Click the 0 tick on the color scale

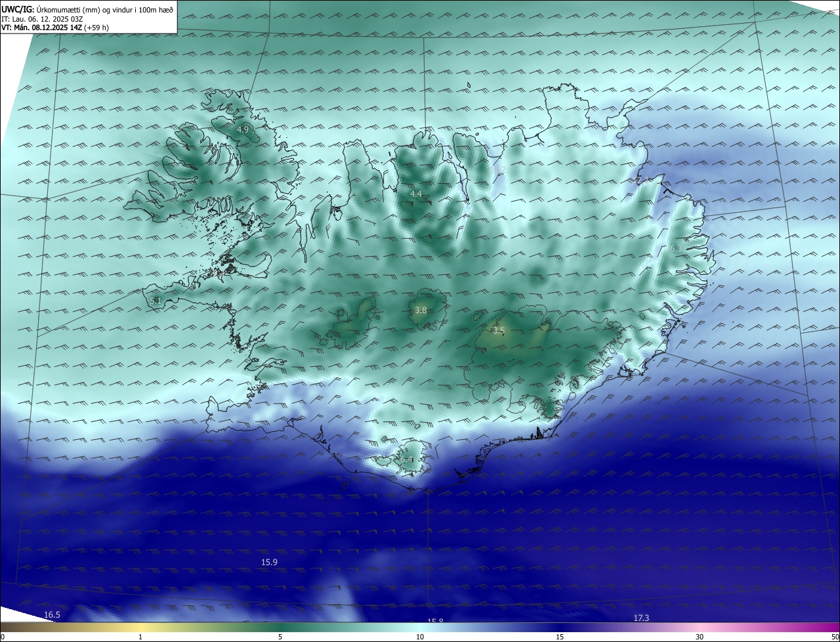coord(3,637)
